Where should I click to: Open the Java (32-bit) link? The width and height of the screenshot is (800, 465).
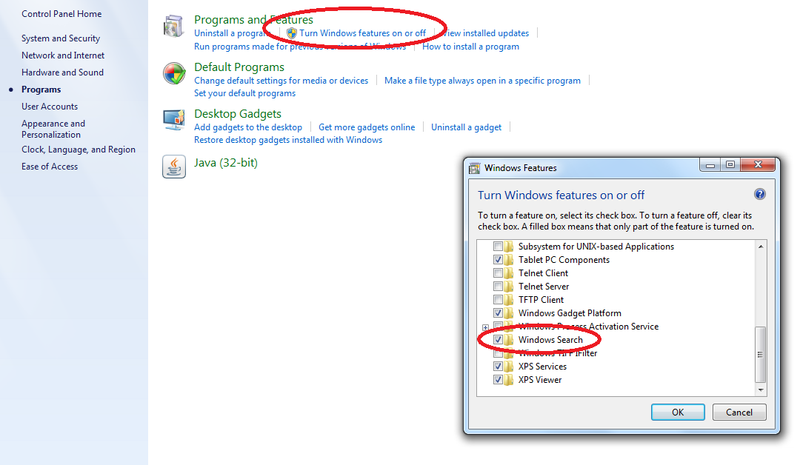pyautogui.click(x=226, y=163)
